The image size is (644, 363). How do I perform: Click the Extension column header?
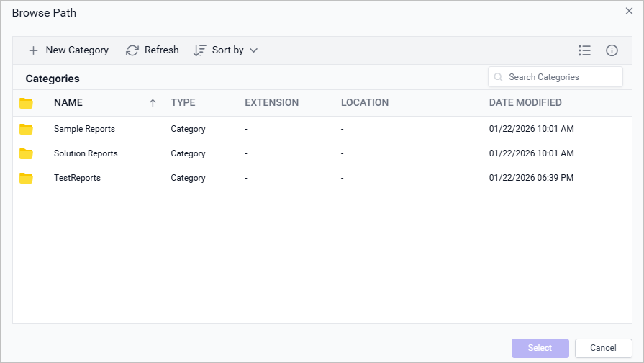tap(271, 103)
